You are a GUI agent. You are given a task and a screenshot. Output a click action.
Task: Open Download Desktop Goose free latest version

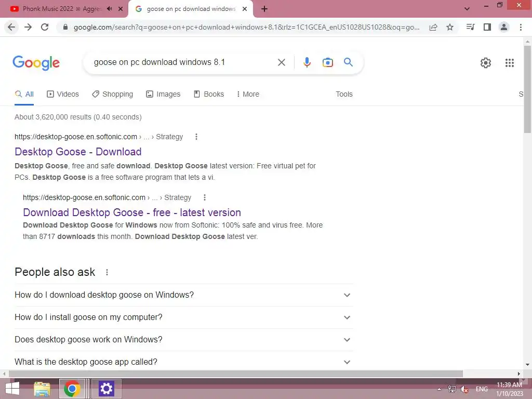tap(132, 212)
